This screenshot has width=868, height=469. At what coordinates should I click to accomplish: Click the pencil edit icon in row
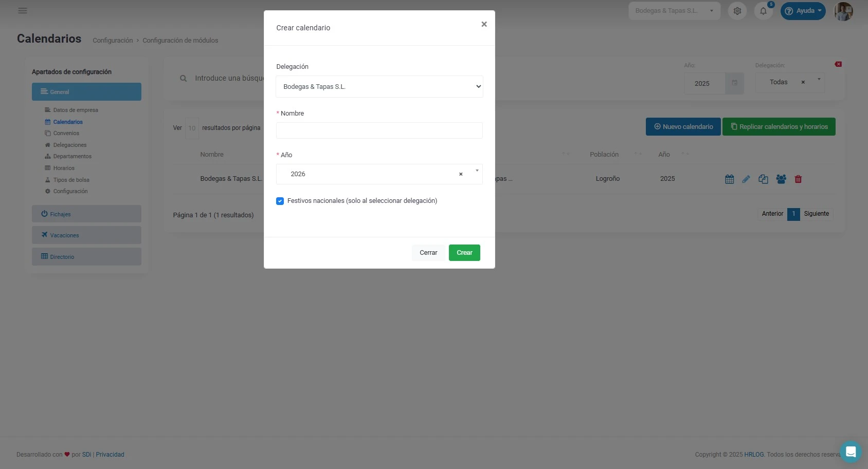point(746,179)
